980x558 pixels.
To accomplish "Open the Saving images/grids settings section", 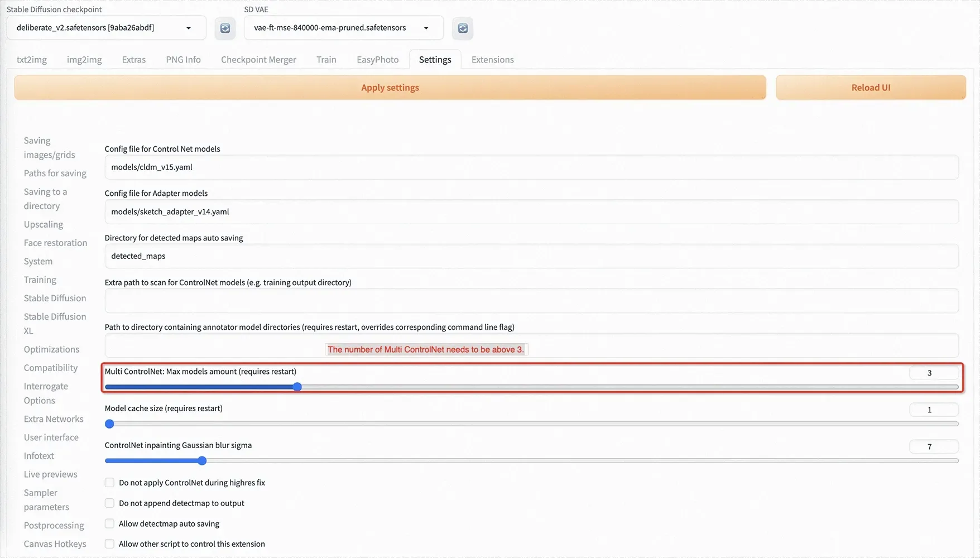I will coord(49,148).
